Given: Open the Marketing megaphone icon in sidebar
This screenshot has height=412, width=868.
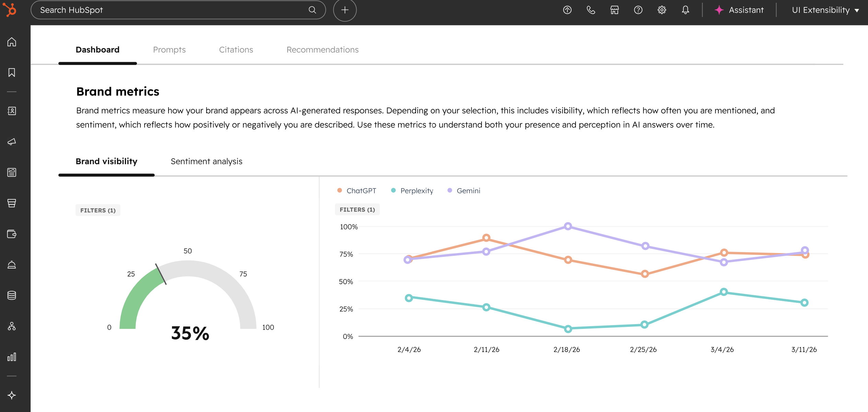Looking at the screenshot, I should coord(12,142).
